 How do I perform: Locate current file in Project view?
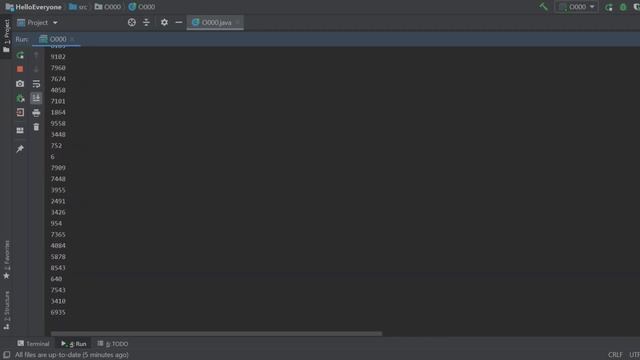tap(132, 22)
